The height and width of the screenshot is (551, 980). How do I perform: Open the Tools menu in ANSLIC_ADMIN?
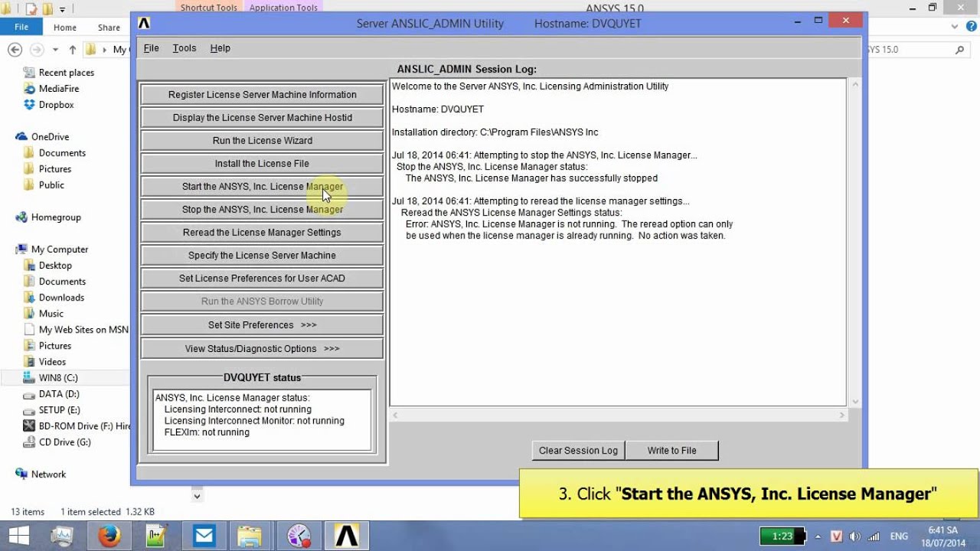pyautogui.click(x=185, y=48)
